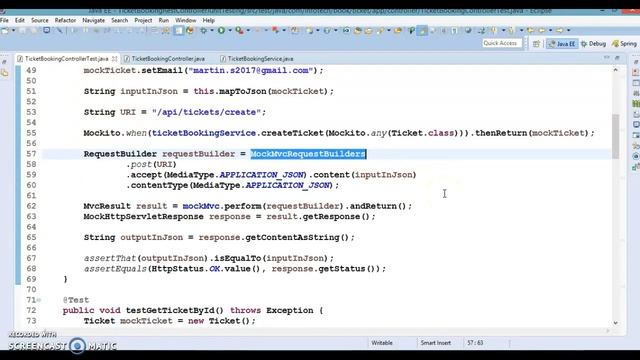Open the Window menu
This screenshot has height=360, width=640.
click(186, 20)
